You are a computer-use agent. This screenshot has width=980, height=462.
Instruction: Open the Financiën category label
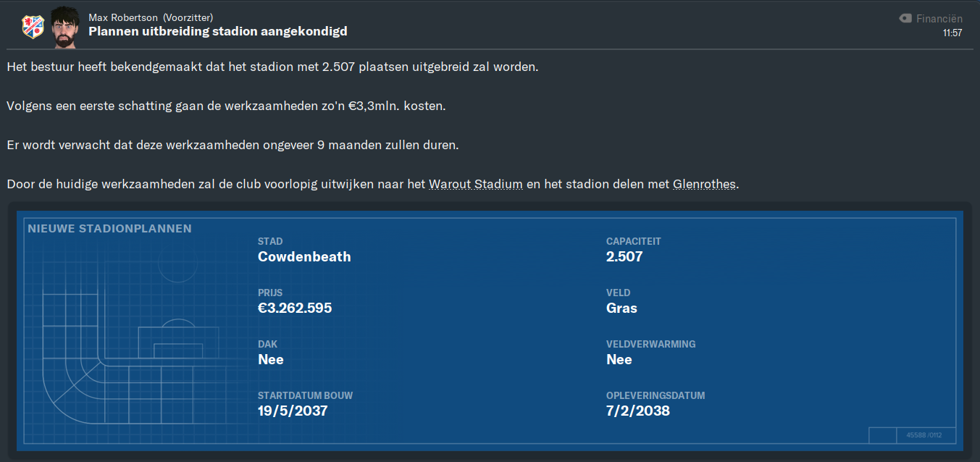[939, 19]
